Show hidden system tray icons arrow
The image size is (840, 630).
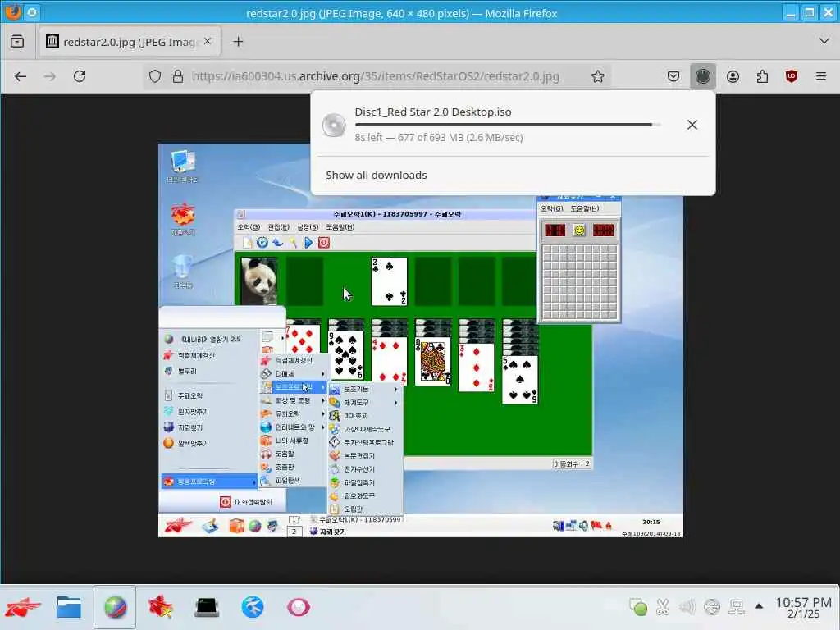(x=759, y=606)
